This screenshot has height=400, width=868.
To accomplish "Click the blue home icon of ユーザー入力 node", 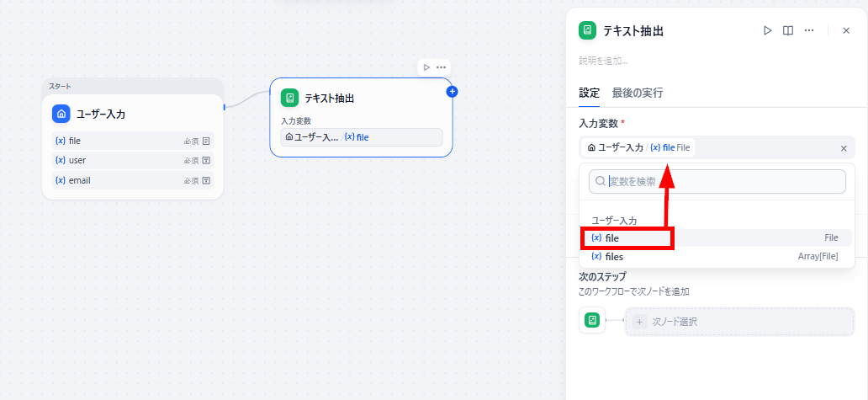I will click(61, 115).
